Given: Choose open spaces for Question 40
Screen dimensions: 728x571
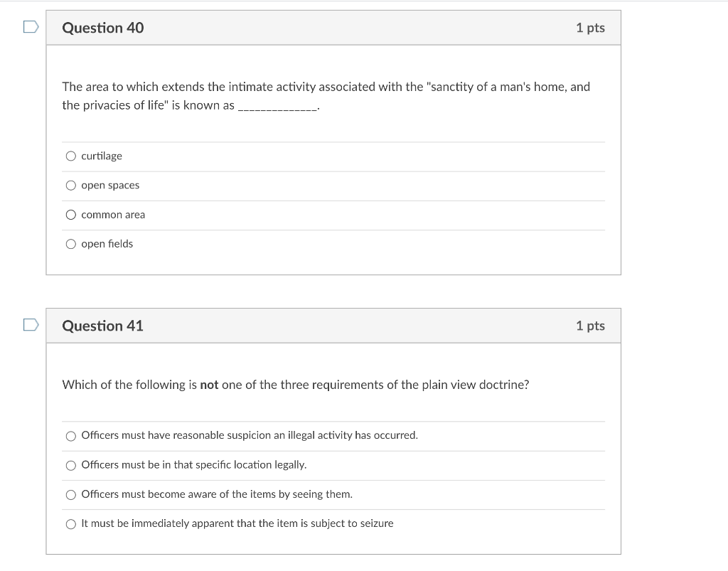Looking at the screenshot, I should point(71,185).
